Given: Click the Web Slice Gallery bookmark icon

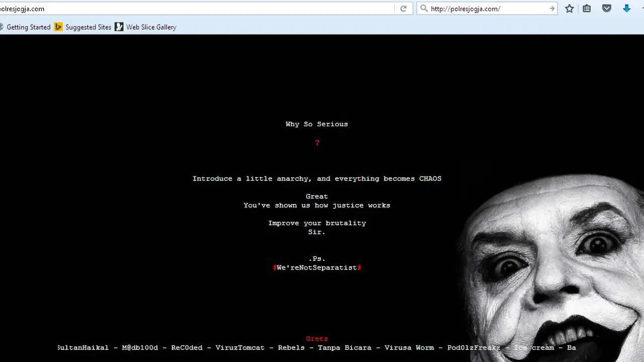Looking at the screenshot, I should click(x=119, y=27).
